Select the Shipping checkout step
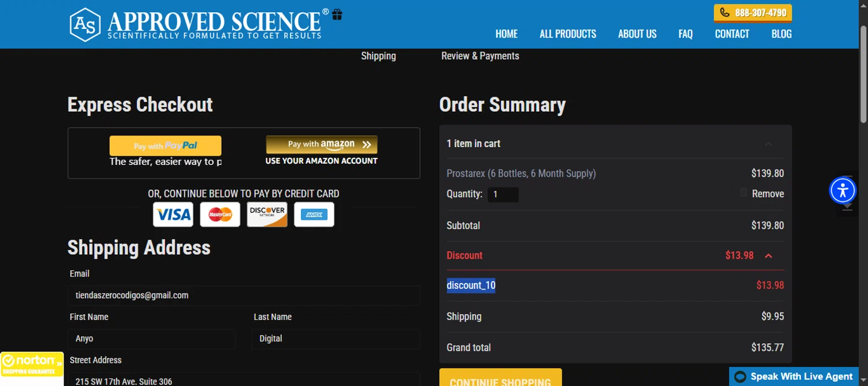Screen dimensions: 868x386 [378, 56]
